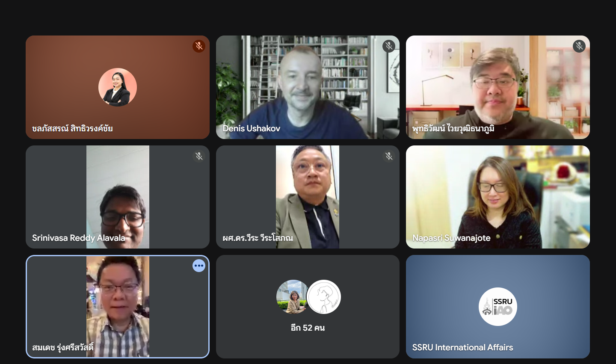Click the woman's photo avatar in overflow tile

pyautogui.click(x=293, y=297)
